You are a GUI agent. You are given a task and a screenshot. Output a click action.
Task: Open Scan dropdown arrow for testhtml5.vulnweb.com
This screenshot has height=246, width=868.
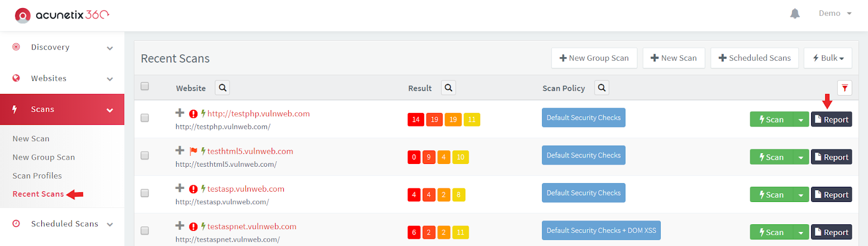tap(801, 157)
